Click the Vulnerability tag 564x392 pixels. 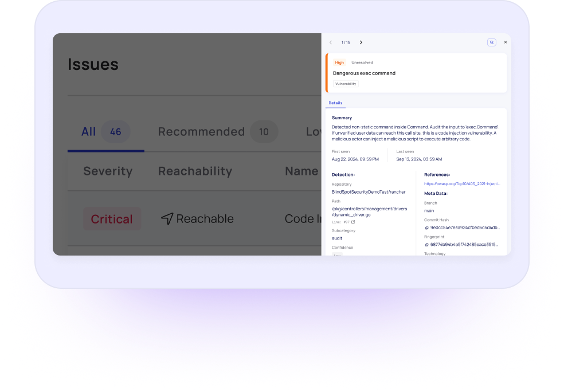(346, 84)
